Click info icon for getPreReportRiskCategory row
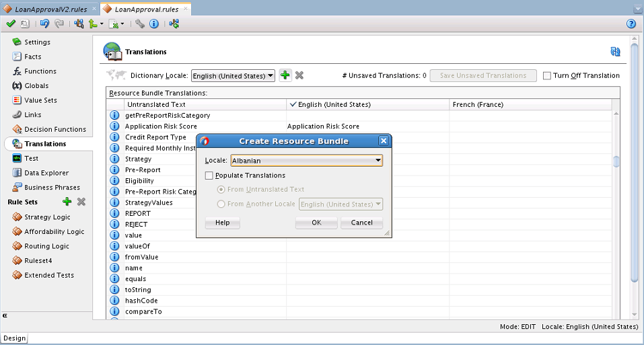Image resolution: width=644 pixels, height=345 pixels. click(114, 115)
